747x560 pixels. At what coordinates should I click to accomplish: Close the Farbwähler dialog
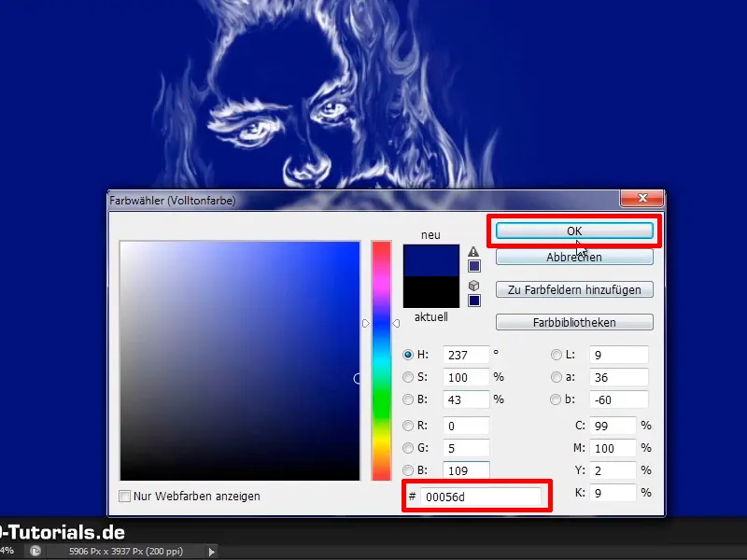point(642,198)
